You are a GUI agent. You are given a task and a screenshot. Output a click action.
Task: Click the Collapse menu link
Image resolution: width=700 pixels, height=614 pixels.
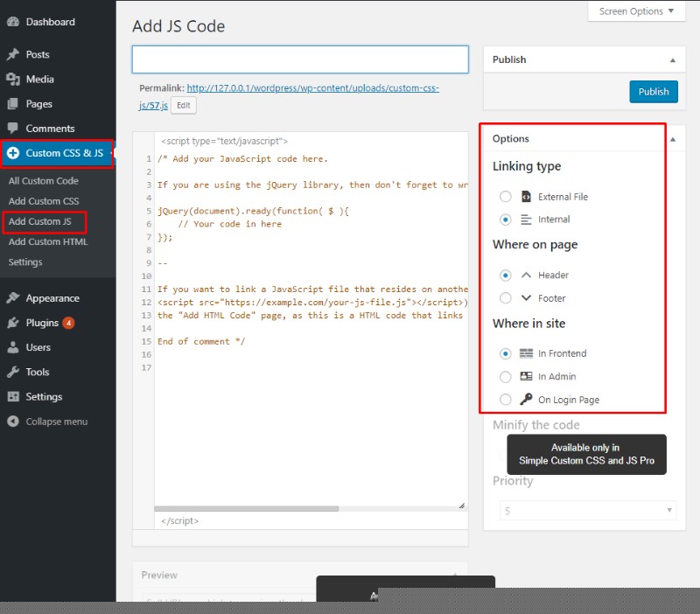[x=57, y=422]
